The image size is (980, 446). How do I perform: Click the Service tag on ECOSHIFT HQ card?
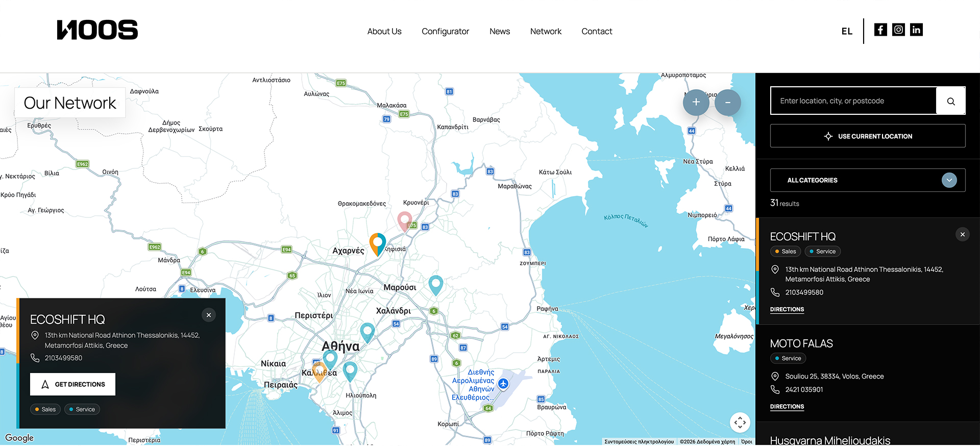click(823, 251)
